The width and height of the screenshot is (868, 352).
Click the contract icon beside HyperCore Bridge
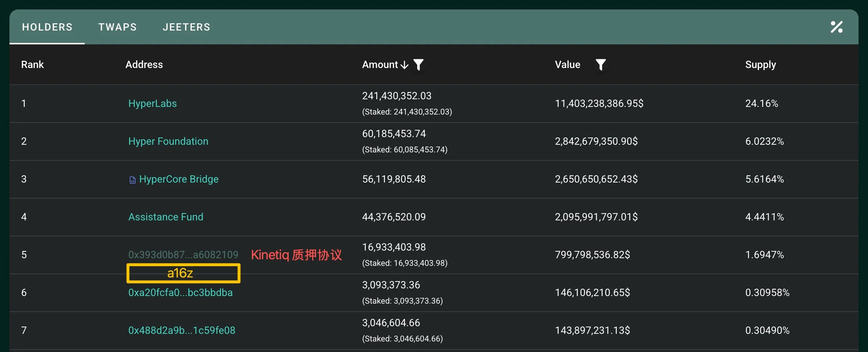click(x=133, y=180)
